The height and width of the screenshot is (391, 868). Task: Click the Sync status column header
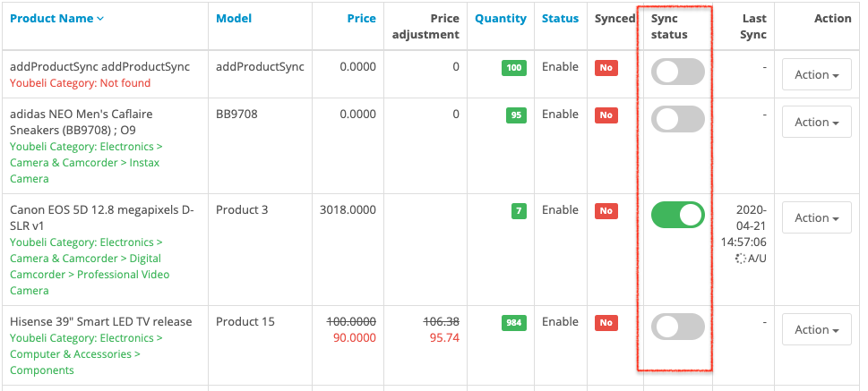click(669, 27)
